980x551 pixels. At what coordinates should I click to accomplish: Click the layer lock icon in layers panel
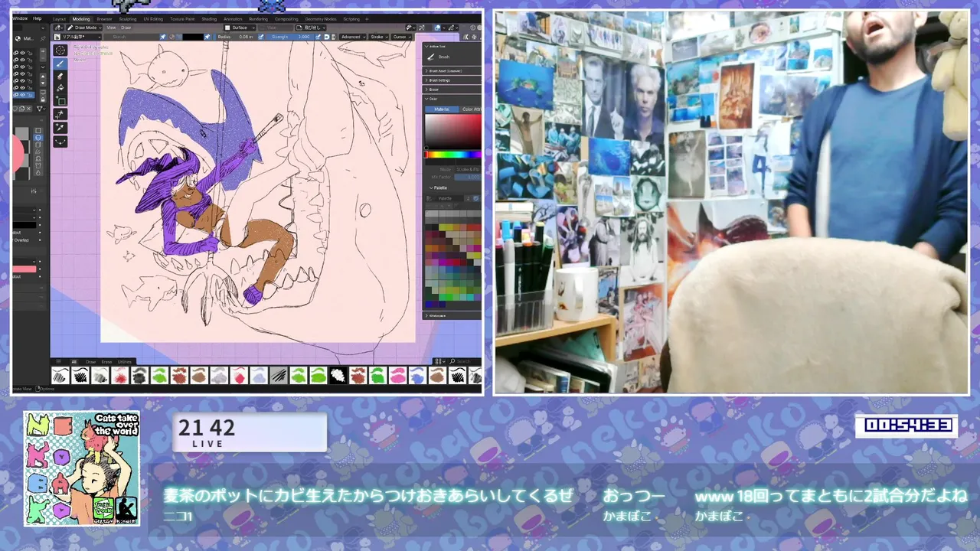43,99
